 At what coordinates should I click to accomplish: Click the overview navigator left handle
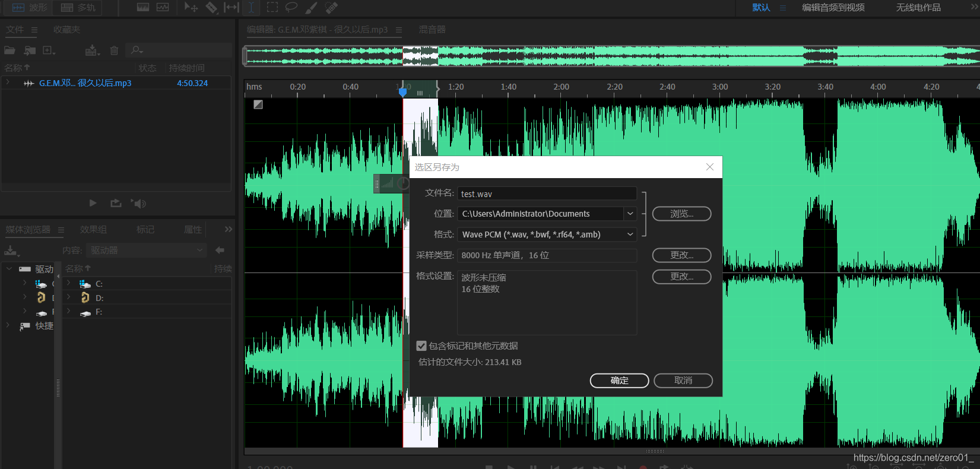(245, 56)
